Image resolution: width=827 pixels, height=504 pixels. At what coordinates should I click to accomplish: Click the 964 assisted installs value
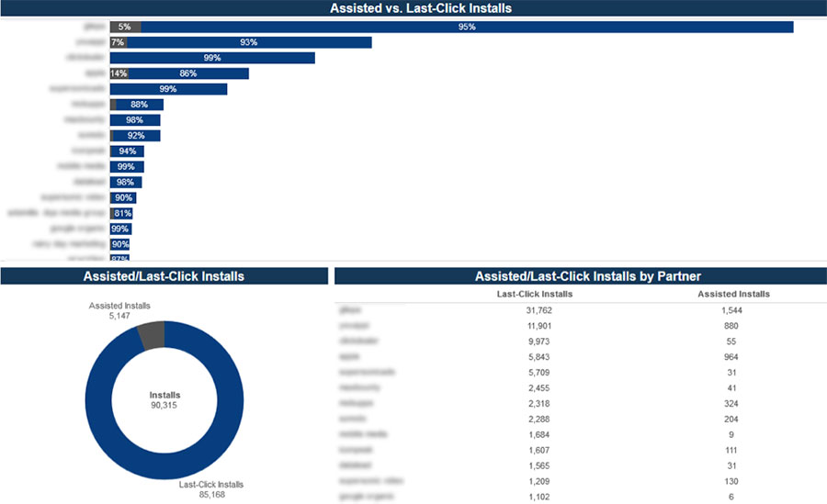(x=732, y=357)
